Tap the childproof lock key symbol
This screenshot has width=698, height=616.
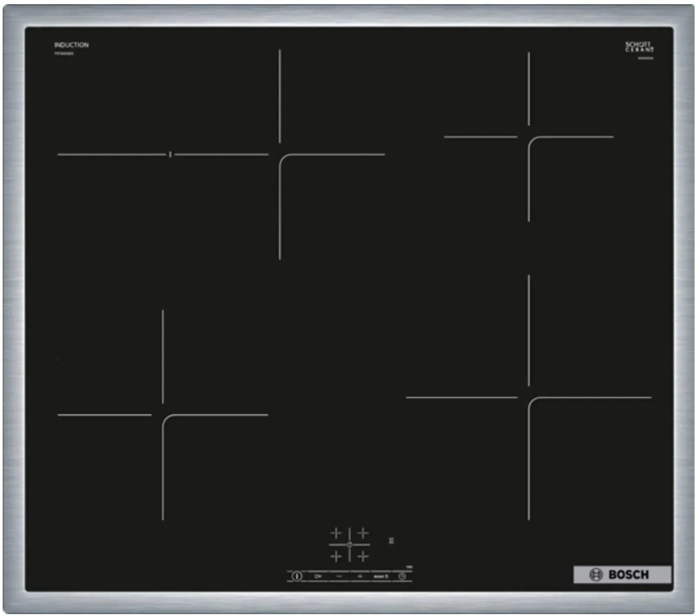(318, 576)
